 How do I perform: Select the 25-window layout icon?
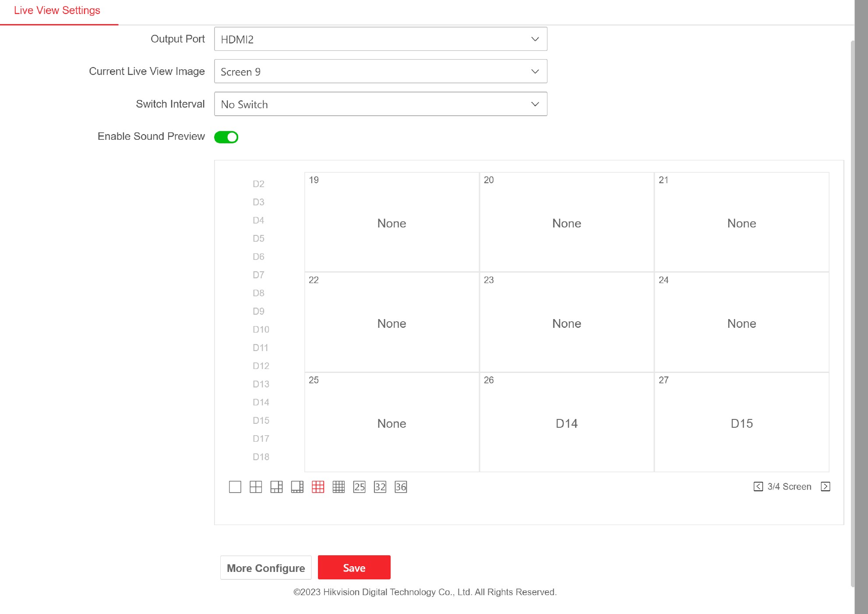tap(359, 487)
